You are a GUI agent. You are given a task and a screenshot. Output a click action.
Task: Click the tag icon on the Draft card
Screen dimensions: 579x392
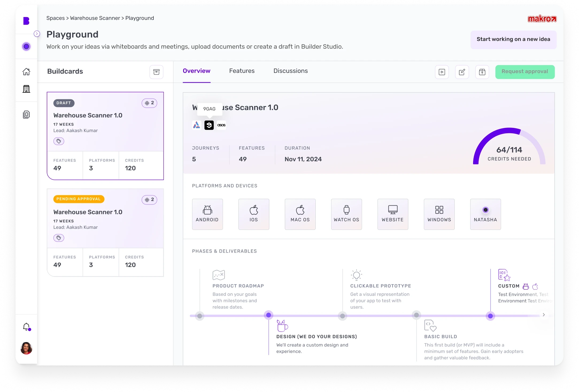point(59,141)
